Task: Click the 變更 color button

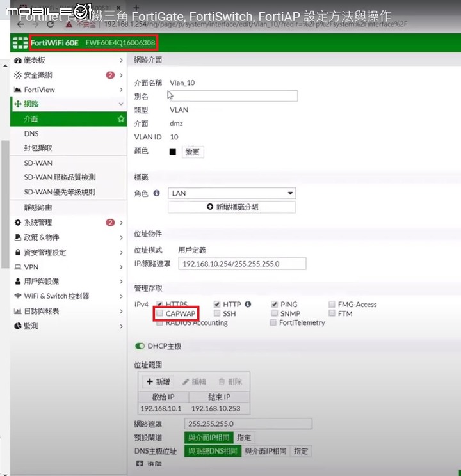Action: point(193,152)
